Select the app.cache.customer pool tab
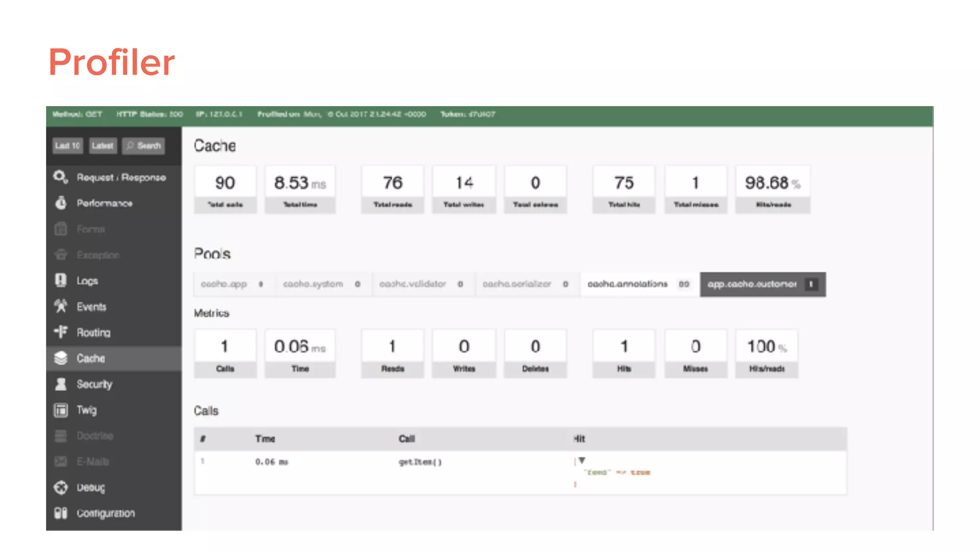This screenshot has height=551, width=980. pos(763,284)
